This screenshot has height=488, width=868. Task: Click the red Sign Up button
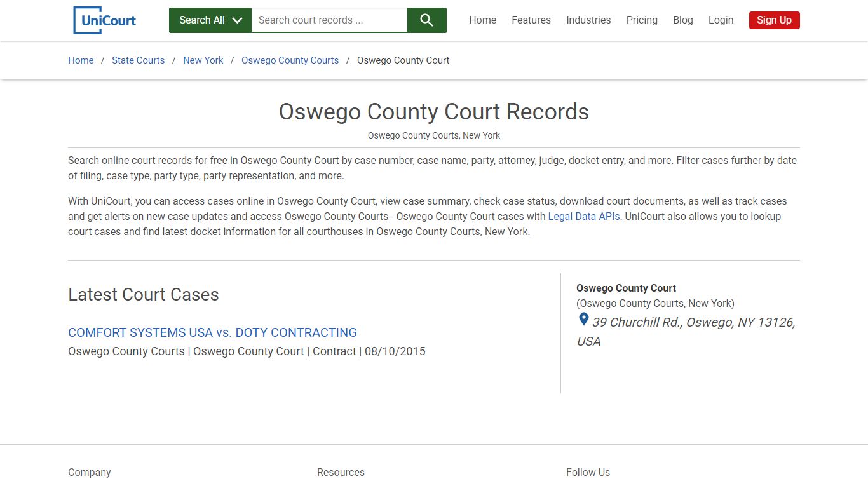(x=774, y=20)
